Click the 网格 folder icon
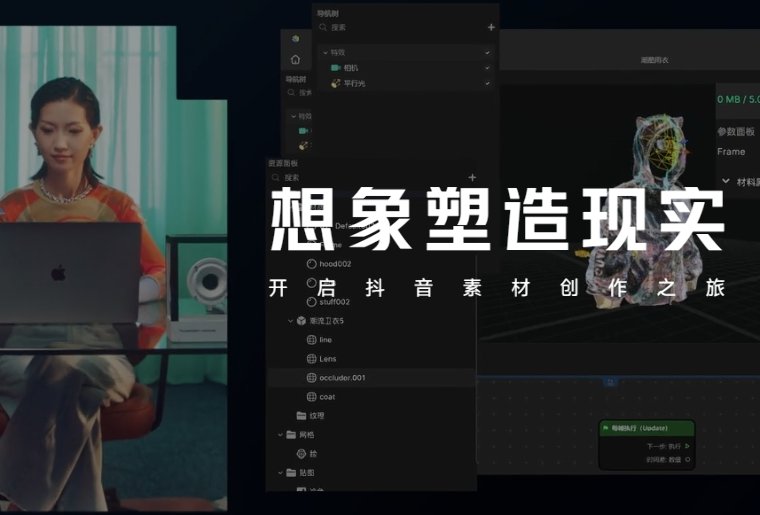The image size is (760, 515). tap(291, 435)
